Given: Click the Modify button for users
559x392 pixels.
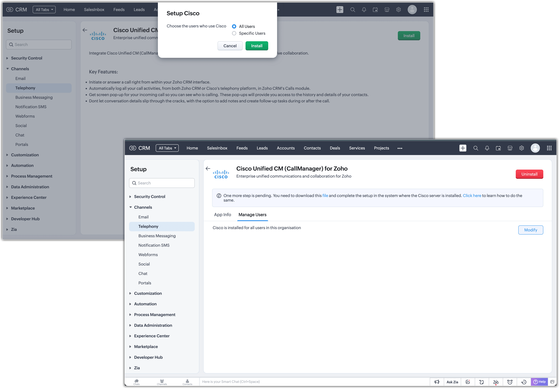Looking at the screenshot, I should (530, 230).
